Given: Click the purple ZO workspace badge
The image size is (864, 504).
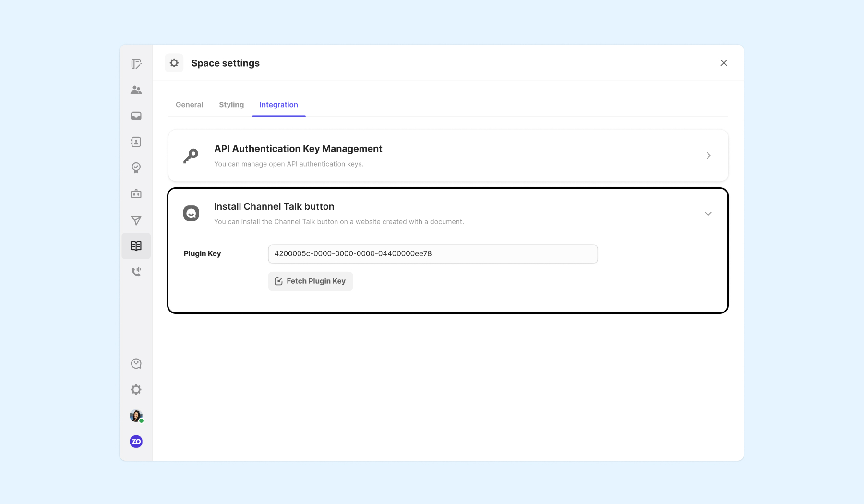Looking at the screenshot, I should tap(136, 442).
